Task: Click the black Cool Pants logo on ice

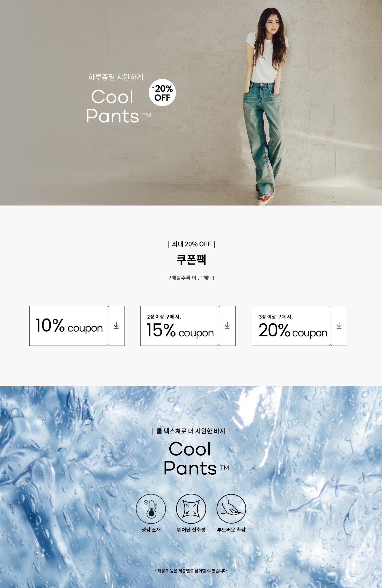Action: point(196,458)
